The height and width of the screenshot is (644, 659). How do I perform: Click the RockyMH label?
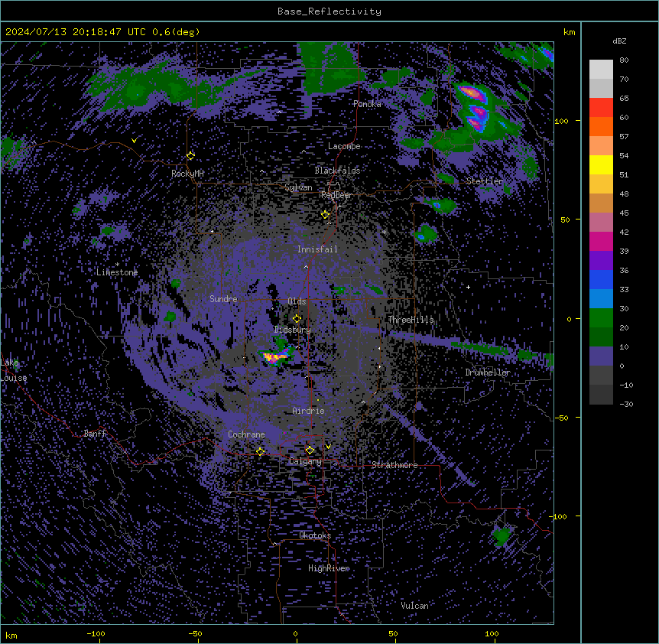point(187,173)
